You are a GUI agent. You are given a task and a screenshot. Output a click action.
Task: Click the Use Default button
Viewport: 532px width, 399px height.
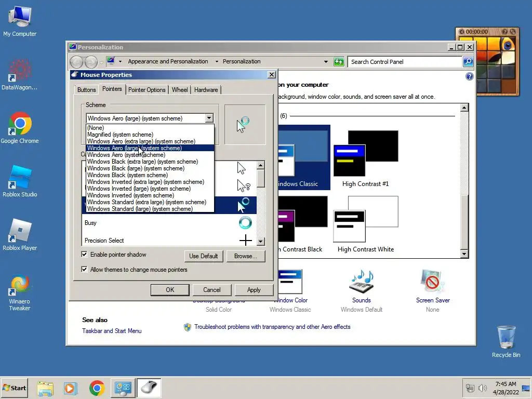pyautogui.click(x=204, y=256)
